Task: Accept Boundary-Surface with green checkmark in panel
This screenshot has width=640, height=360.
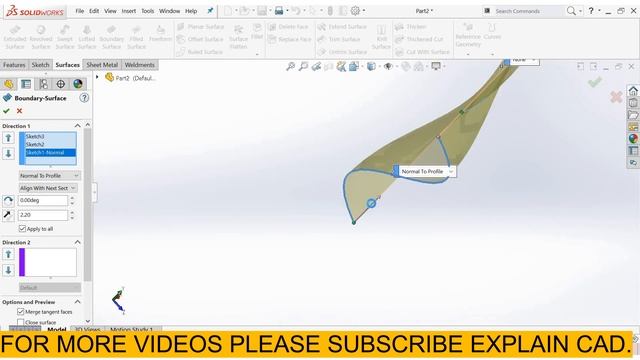Action: (6, 111)
